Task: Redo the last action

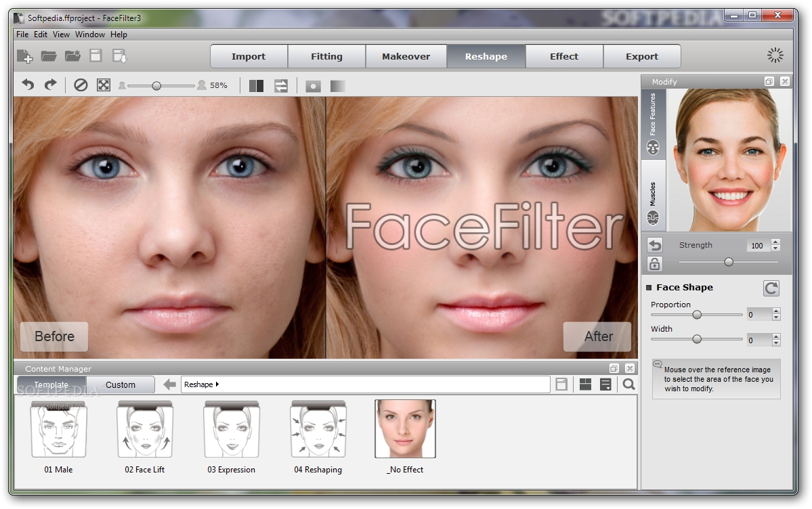Action: coord(50,85)
